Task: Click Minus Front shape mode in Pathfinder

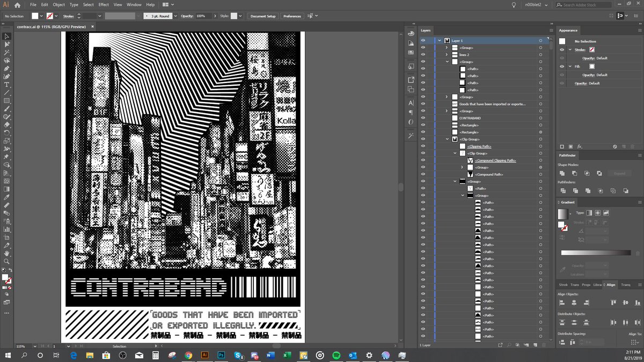Action: [574, 173]
